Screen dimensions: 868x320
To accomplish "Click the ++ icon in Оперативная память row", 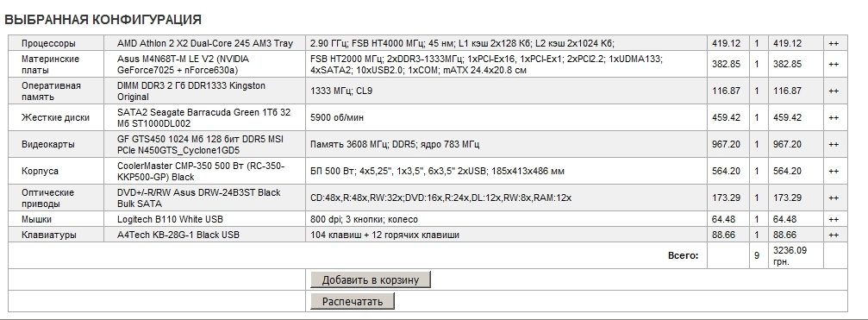I will (x=834, y=91).
